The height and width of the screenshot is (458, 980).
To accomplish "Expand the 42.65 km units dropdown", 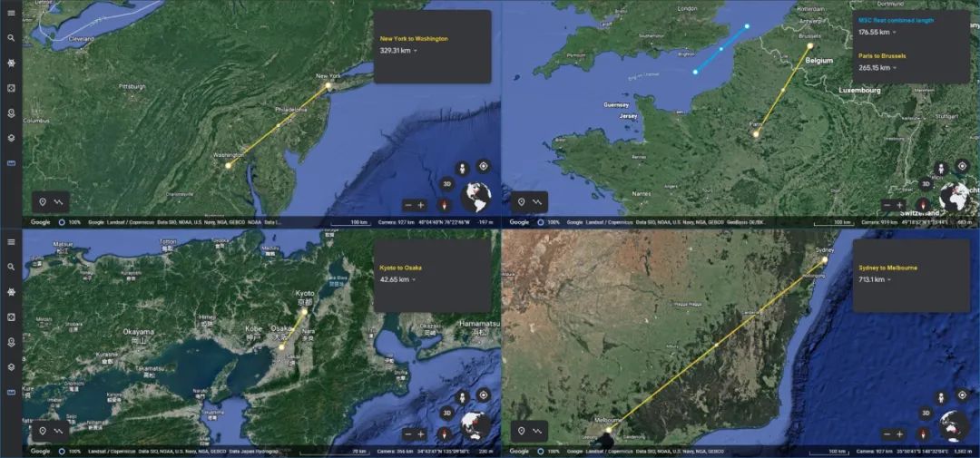I will click(414, 280).
